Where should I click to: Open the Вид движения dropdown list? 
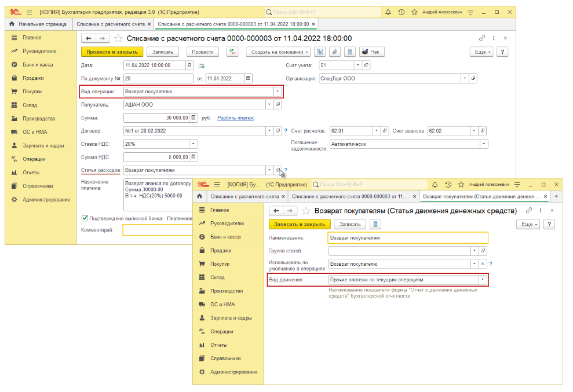pos(482,280)
